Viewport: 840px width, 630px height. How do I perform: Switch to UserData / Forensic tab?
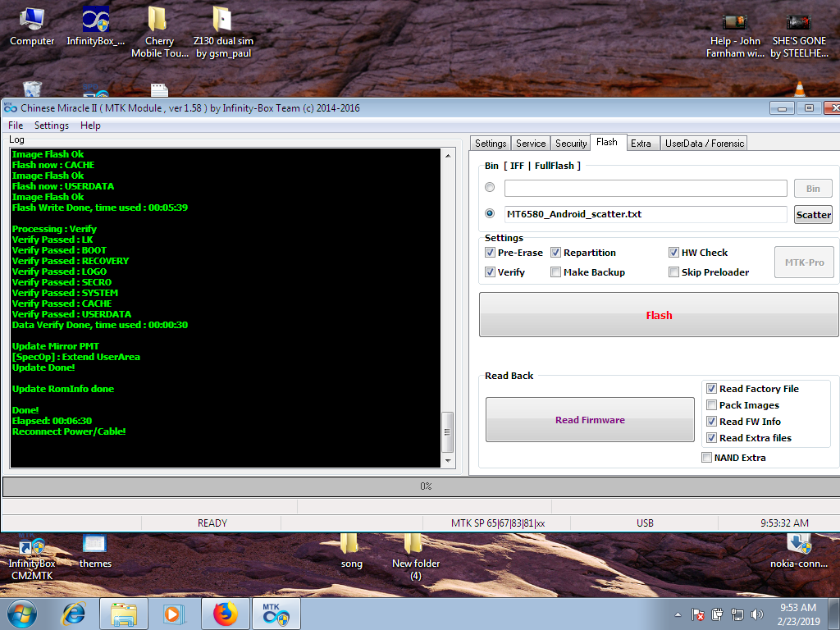click(705, 144)
